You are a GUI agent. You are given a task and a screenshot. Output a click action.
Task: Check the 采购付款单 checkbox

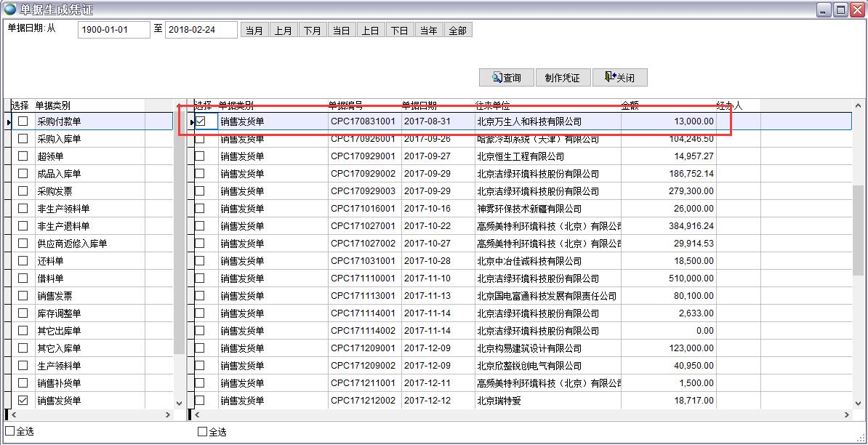pyautogui.click(x=23, y=121)
